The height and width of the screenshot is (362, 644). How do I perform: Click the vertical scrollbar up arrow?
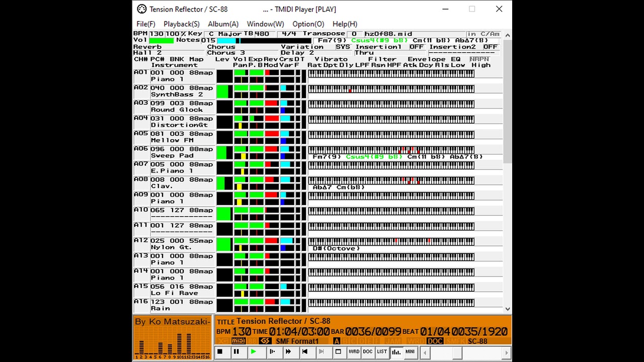[x=508, y=35]
